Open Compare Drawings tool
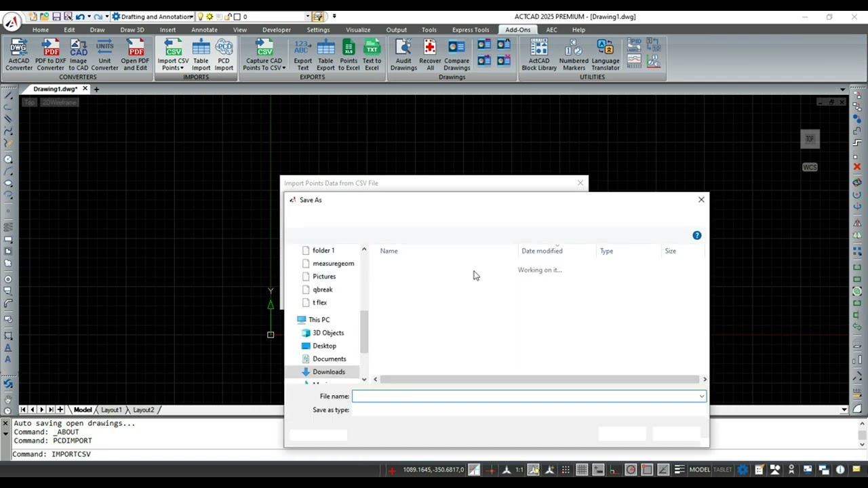This screenshot has height=488, width=868. [x=456, y=55]
